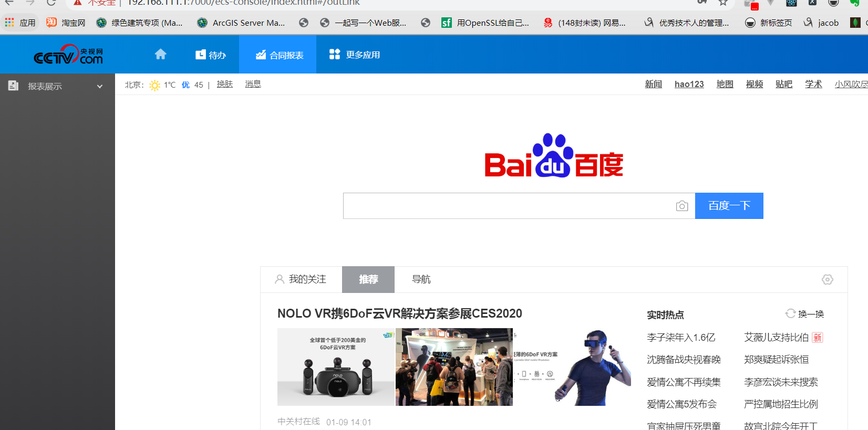Click the 百度一下 search button

[729, 206]
